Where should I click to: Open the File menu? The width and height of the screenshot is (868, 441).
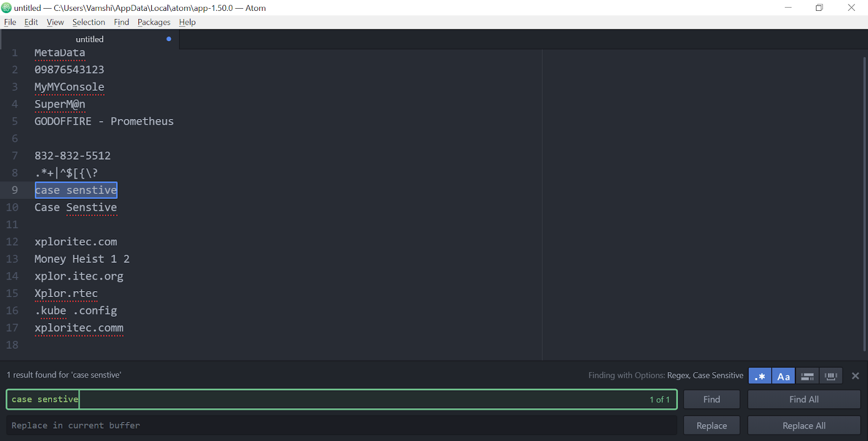(10, 22)
